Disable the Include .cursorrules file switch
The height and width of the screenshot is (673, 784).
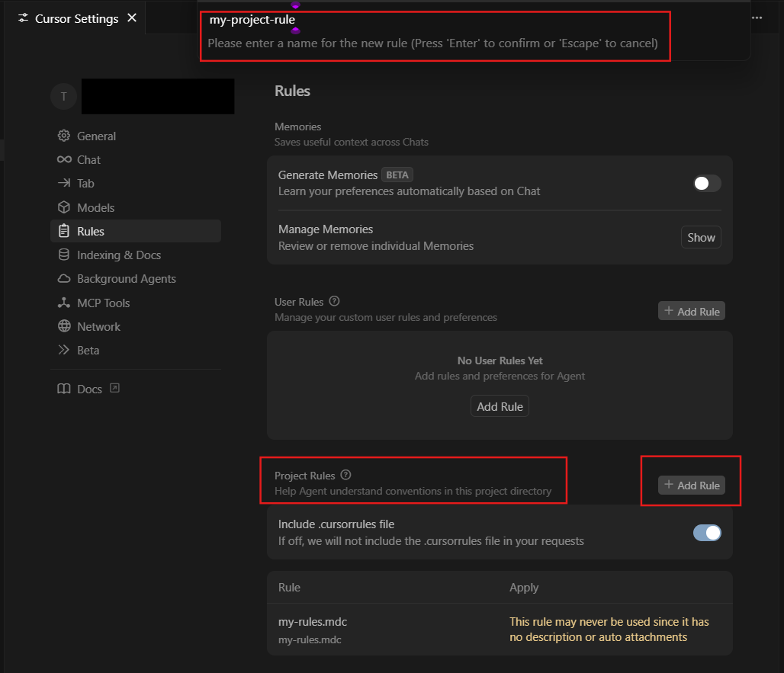tap(706, 533)
